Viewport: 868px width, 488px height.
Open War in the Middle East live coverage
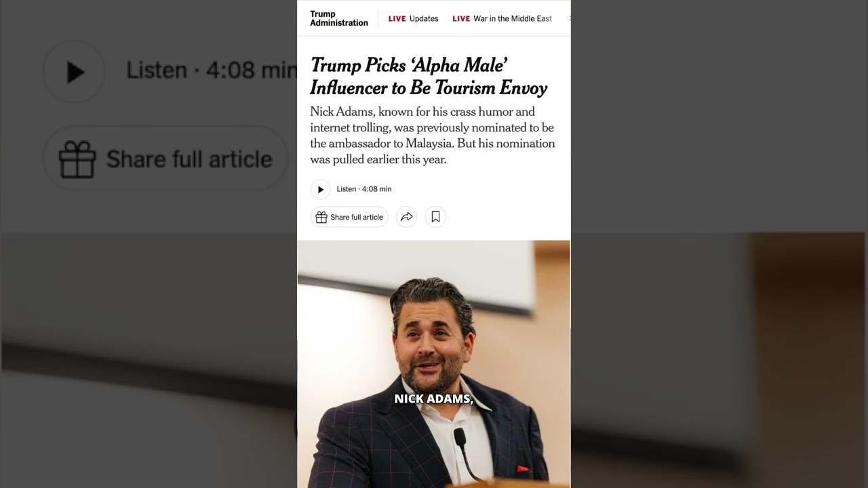(513, 19)
